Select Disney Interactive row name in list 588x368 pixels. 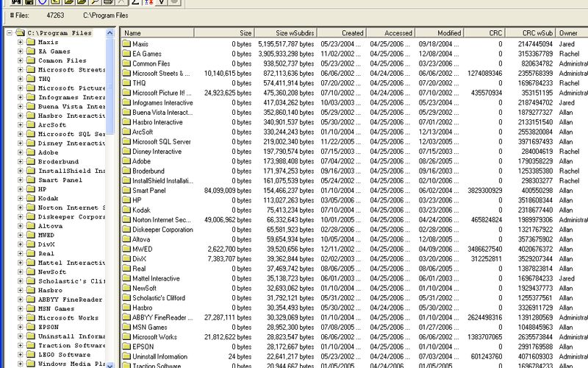[x=157, y=152]
